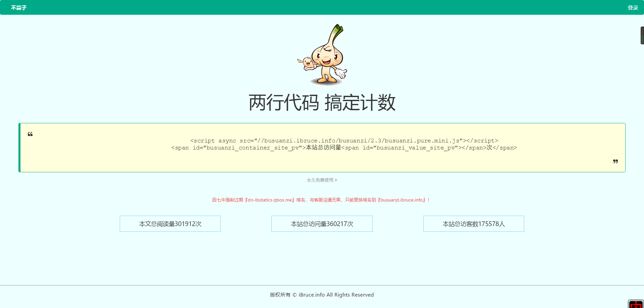Select the script async src code line
This screenshot has height=308, width=644.
pyautogui.click(x=344, y=141)
